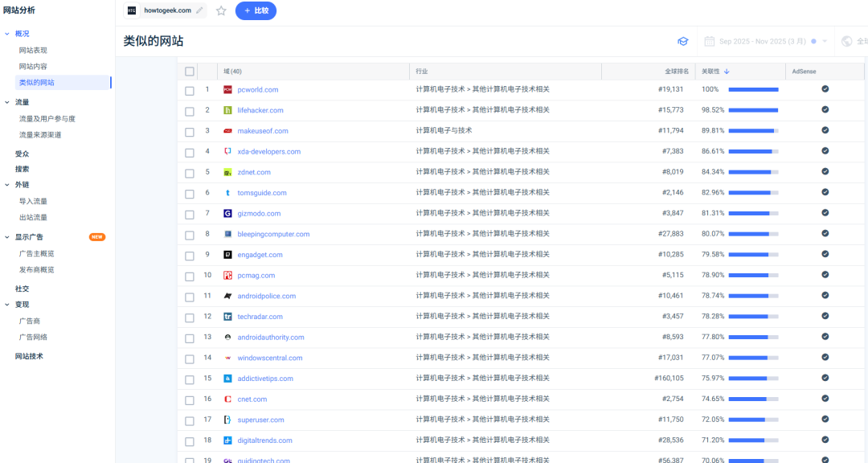
Task: Click the pencil edit icon beside howtogeek.com
Action: point(199,10)
